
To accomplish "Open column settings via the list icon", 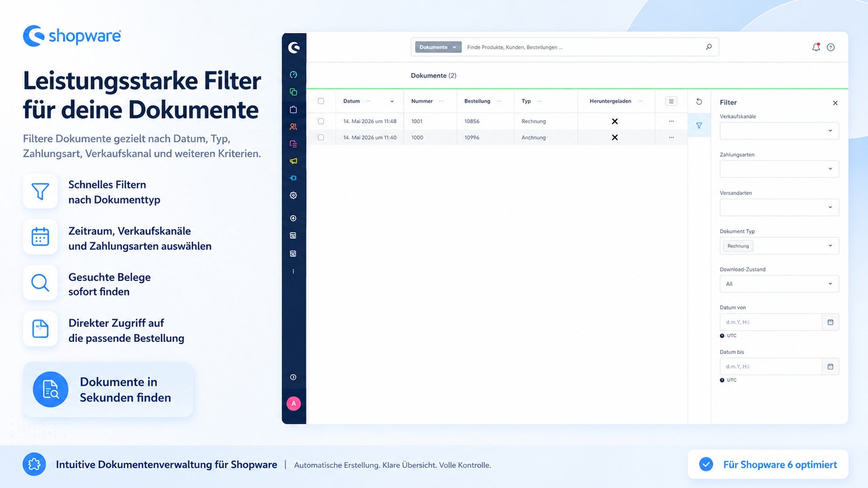I will coord(671,101).
